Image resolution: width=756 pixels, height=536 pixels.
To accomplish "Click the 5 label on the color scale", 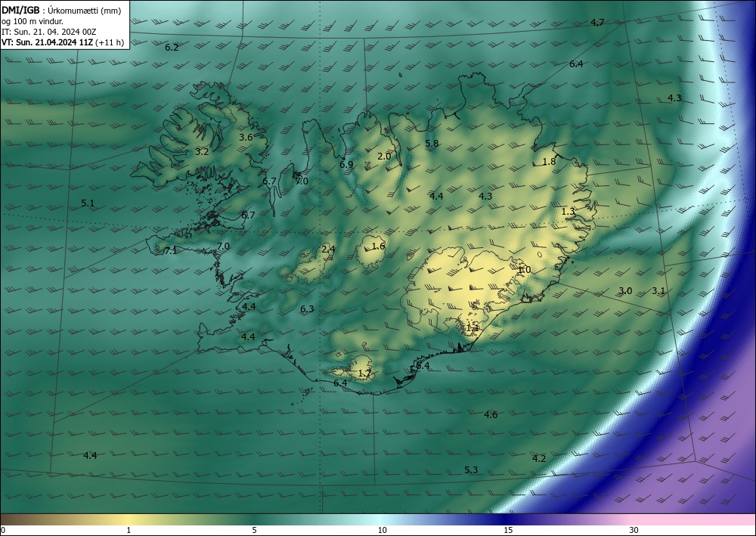I will click(255, 530).
